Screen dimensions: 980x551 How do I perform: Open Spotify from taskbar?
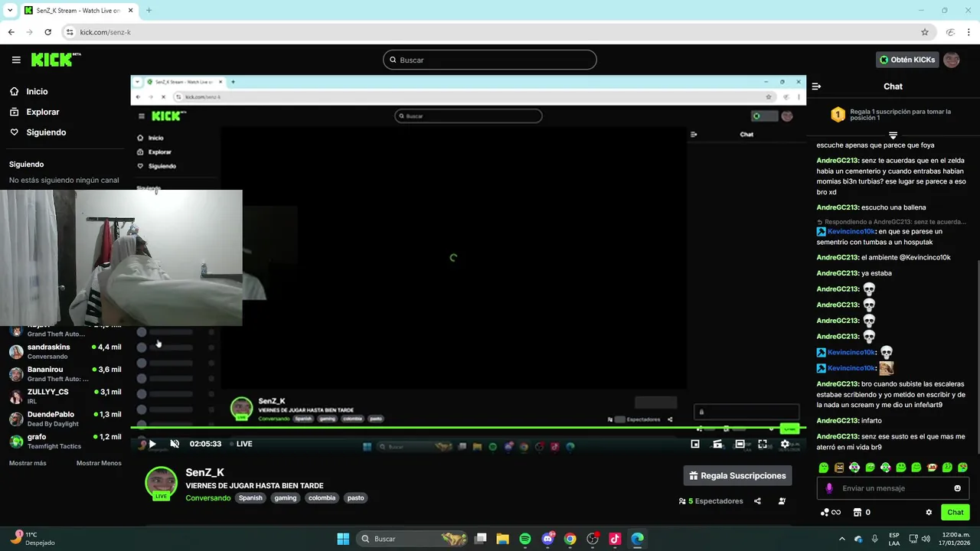524,539
